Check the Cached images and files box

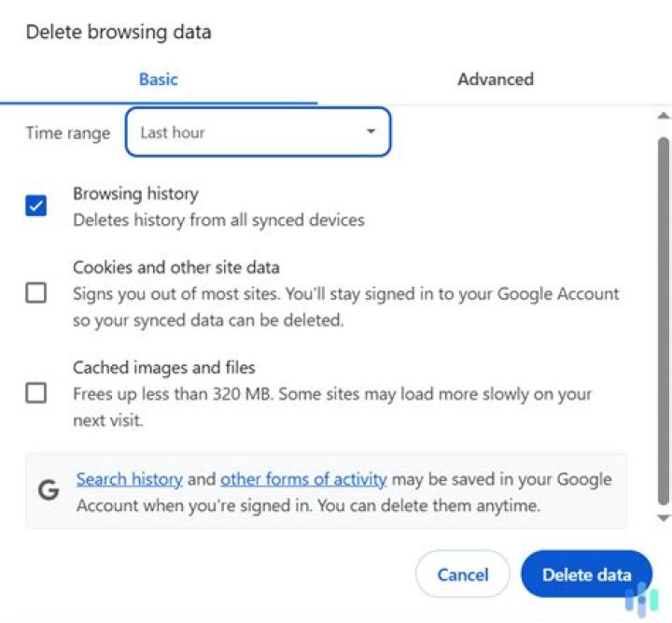[x=36, y=393]
